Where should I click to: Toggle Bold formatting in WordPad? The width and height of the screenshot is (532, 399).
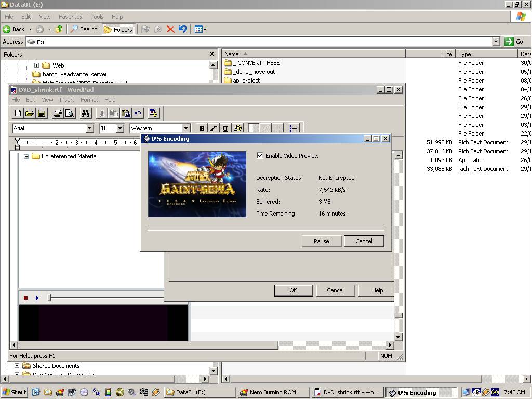pos(202,128)
